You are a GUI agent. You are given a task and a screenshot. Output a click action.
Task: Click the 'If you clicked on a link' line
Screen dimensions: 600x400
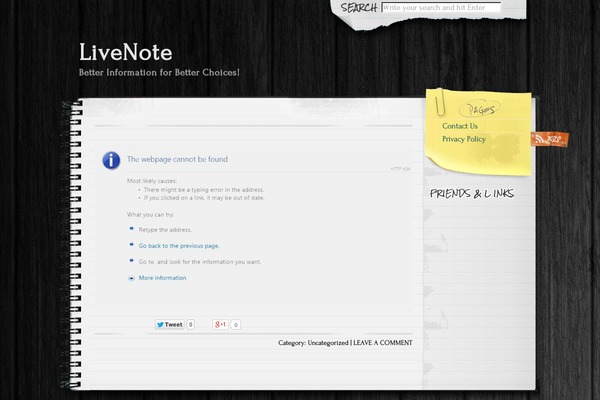coord(204,198)
